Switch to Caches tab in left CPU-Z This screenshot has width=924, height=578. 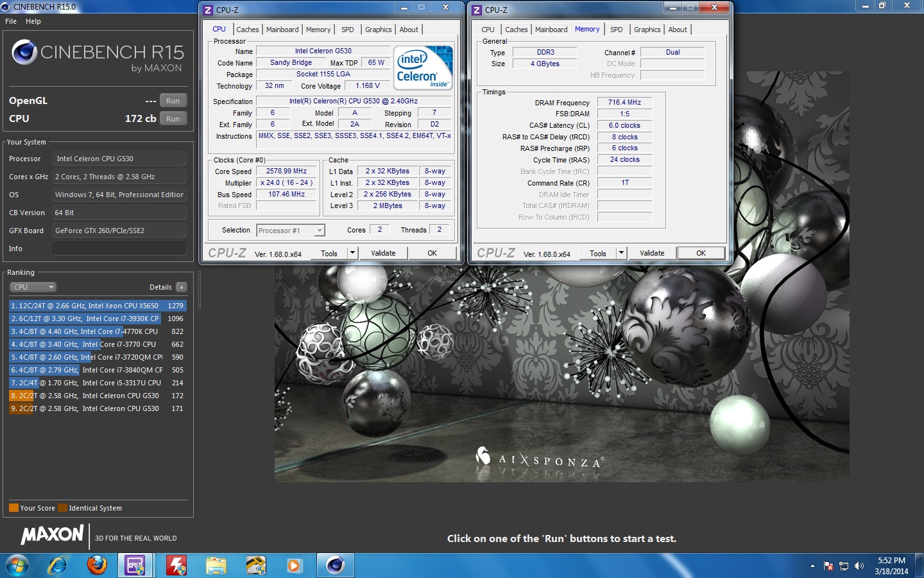coord(247,30)
